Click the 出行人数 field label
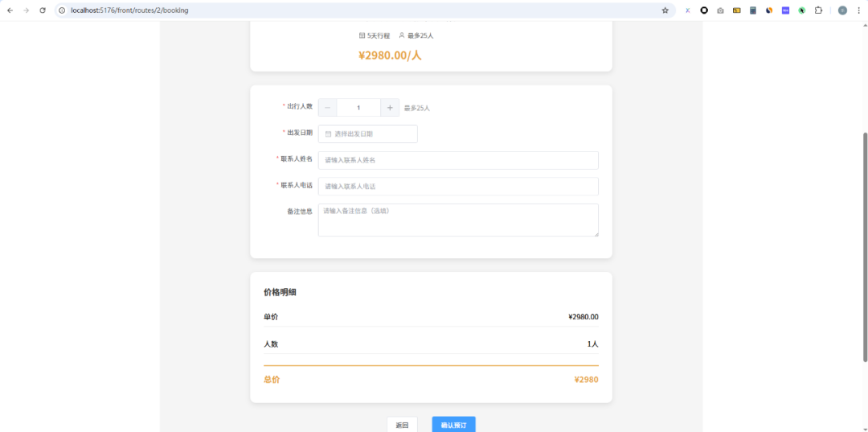Image resolution: width=868 pixels, height=432 pixels. coord(300,106)
